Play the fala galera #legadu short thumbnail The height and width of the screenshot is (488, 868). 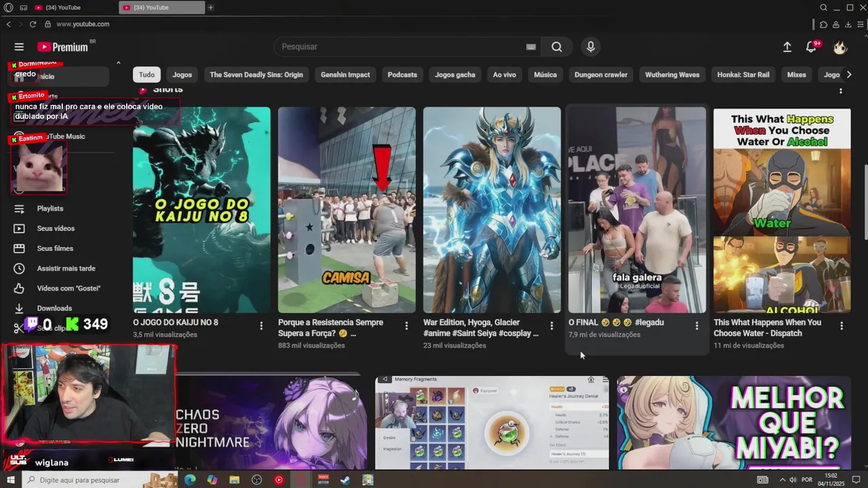click(637, 210)
